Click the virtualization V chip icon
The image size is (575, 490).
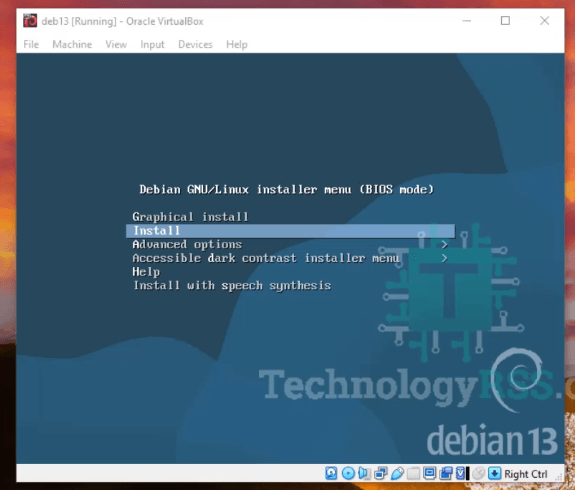pyautogui.click(x=461, y=473)
